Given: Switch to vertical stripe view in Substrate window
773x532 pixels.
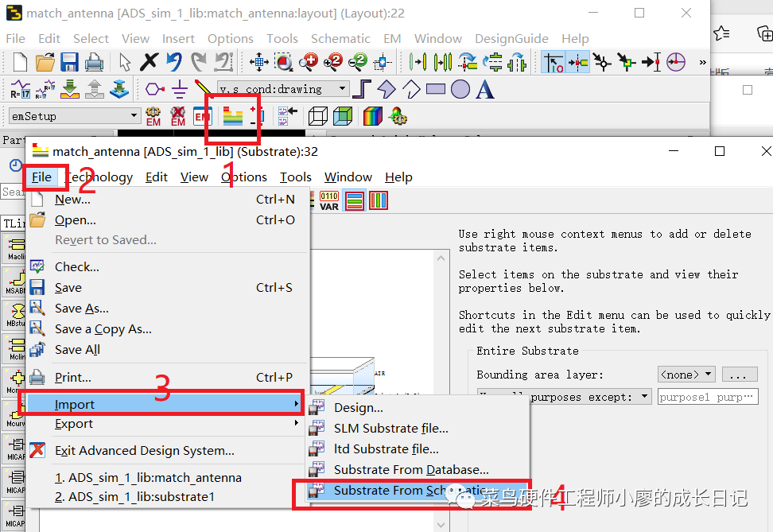Looking at the screenshot, I should click(x=378, y=200).
